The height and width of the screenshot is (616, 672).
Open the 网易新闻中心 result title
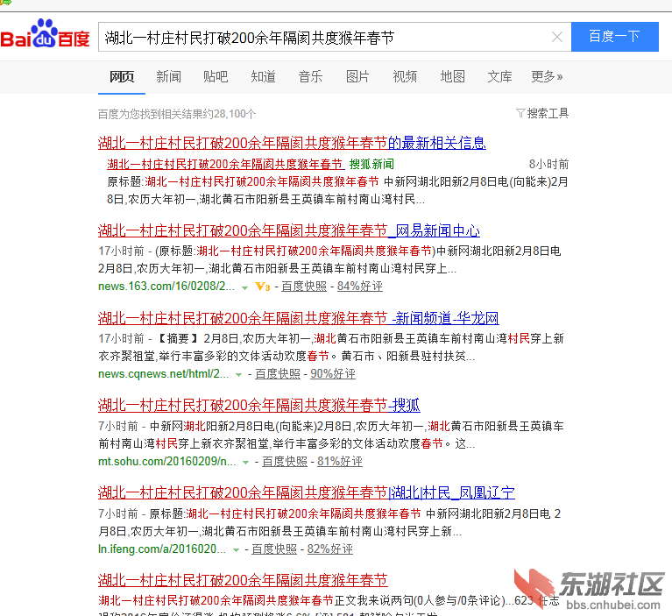pyautogui.click(x=289, y=230)
